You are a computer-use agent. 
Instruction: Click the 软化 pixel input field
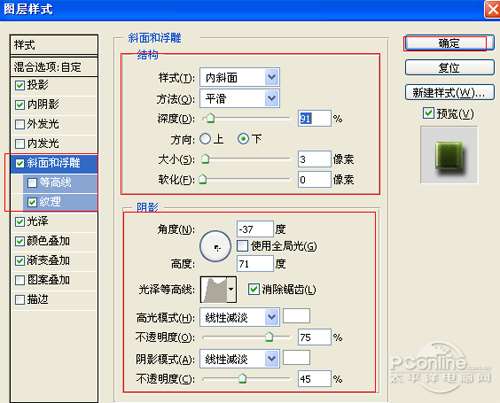point(314,180)
